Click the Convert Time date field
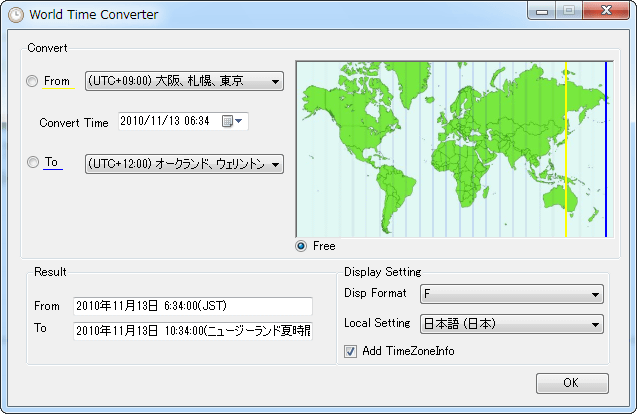Image resolution: width=637 pixels, height=414 pixels. 168,121
